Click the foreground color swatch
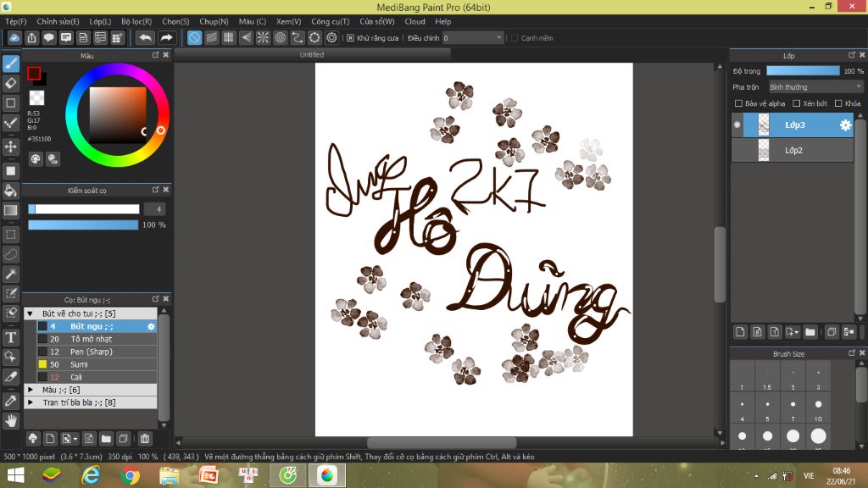Viewport: 868px width, 488px height. pos(34,74)
